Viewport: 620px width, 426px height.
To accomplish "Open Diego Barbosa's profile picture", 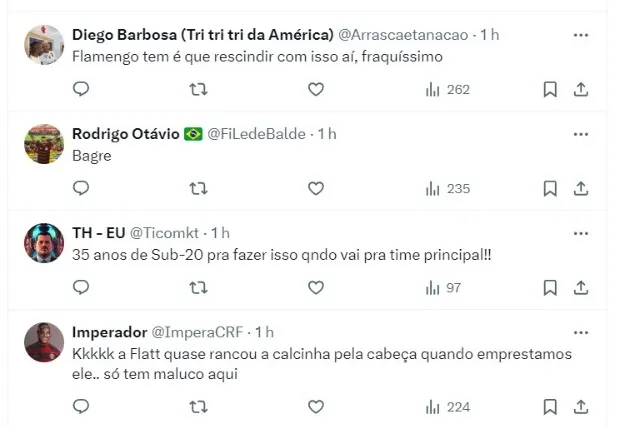I will pyautogui.click(x=44, y=44).
